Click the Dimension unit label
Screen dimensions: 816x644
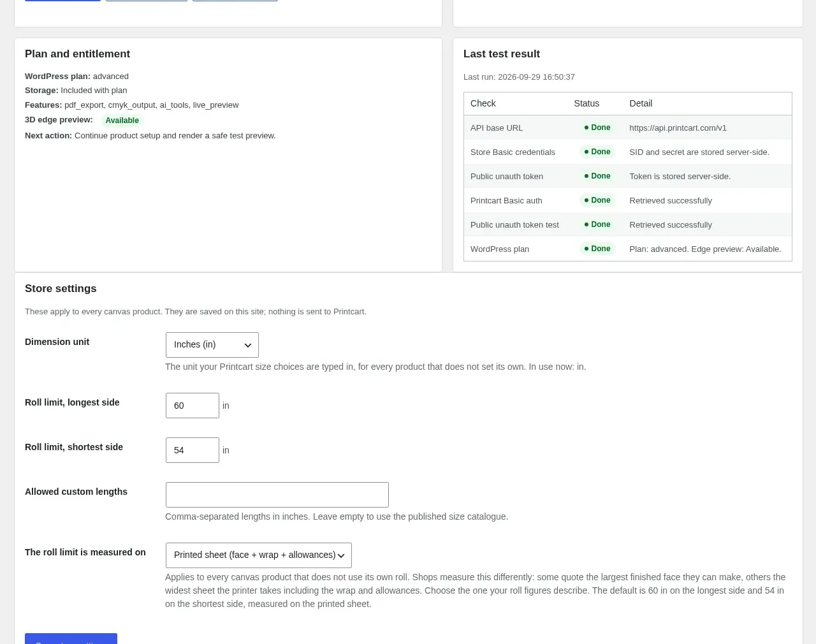pos(57,342)
